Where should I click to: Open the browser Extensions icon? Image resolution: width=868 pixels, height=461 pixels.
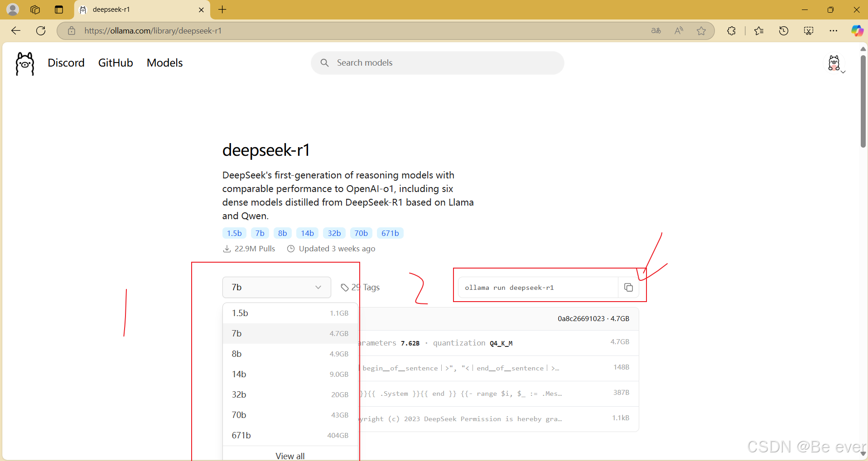[x=731, y=30]
